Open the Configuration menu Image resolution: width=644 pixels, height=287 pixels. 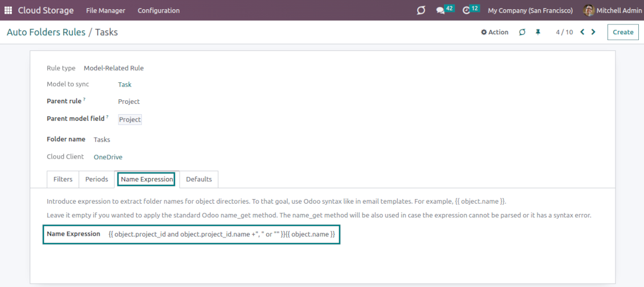click(158, 10)
